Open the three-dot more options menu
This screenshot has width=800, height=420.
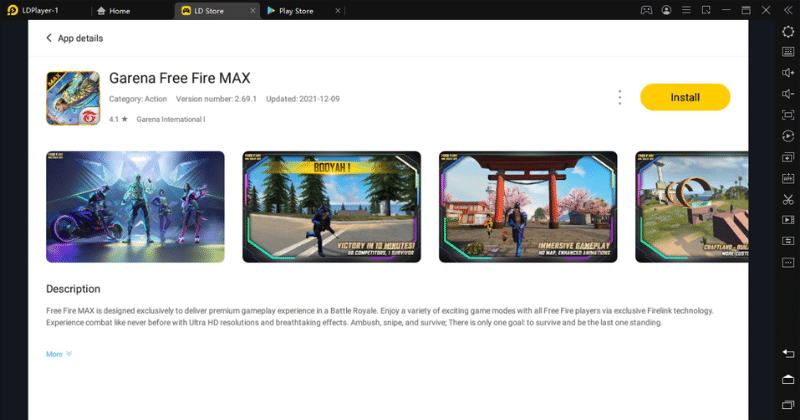tap(619, 97)
